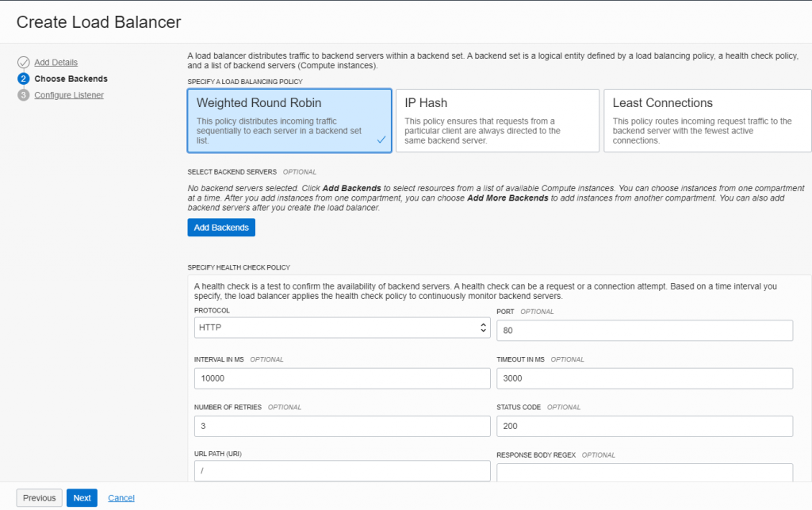Choose the IP Hash load balancing policy
812x510 pixels.
pyautogui.click(x=497, y=121)
